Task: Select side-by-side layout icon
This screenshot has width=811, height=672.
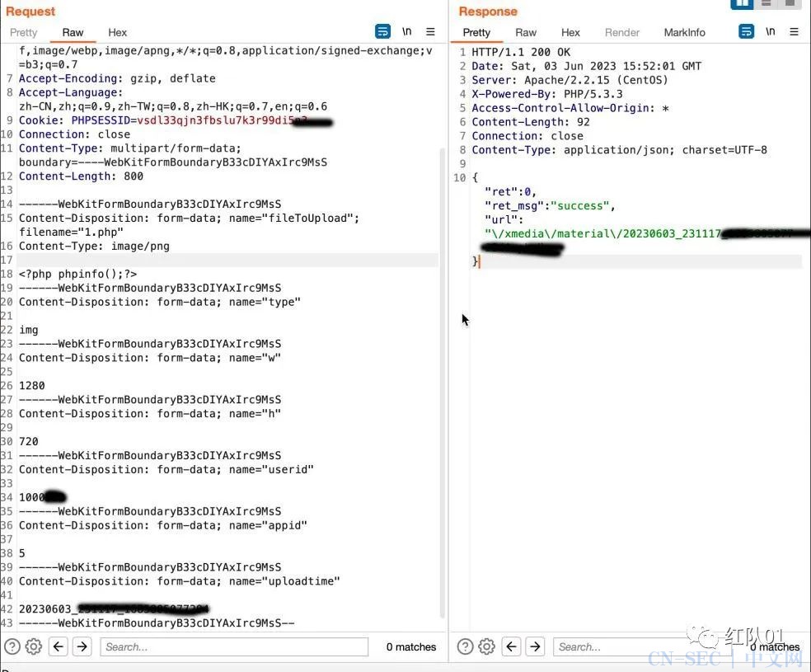Action: [x=742, y=3]
